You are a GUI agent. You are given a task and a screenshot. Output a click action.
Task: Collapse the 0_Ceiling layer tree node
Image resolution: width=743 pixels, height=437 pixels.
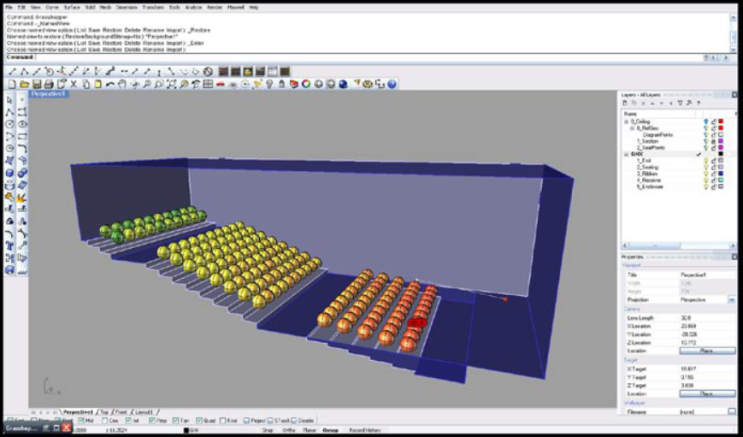click(x=626, y=122)
